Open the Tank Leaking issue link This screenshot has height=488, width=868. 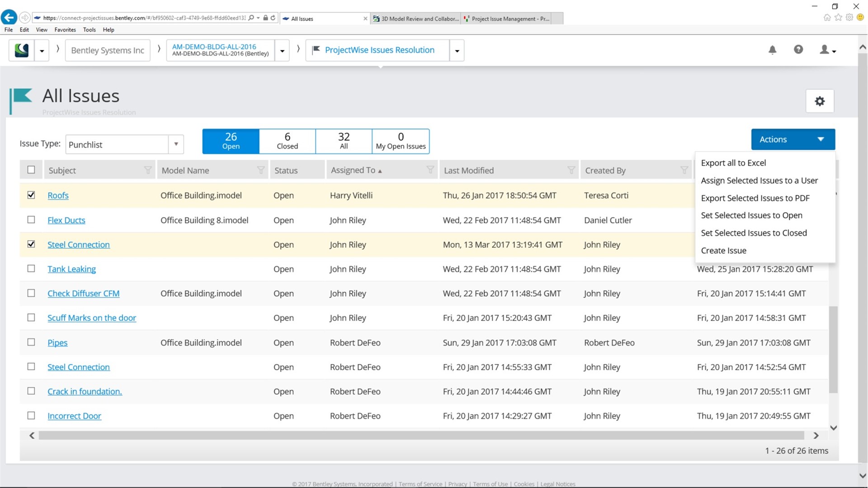(x=71, y=269)
